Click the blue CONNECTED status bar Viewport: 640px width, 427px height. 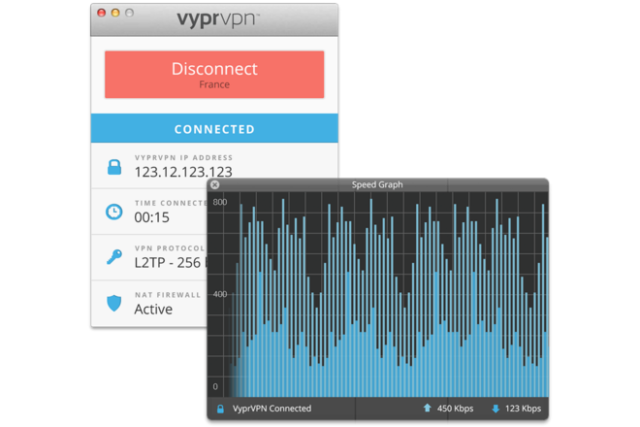[x=214, y=129]
